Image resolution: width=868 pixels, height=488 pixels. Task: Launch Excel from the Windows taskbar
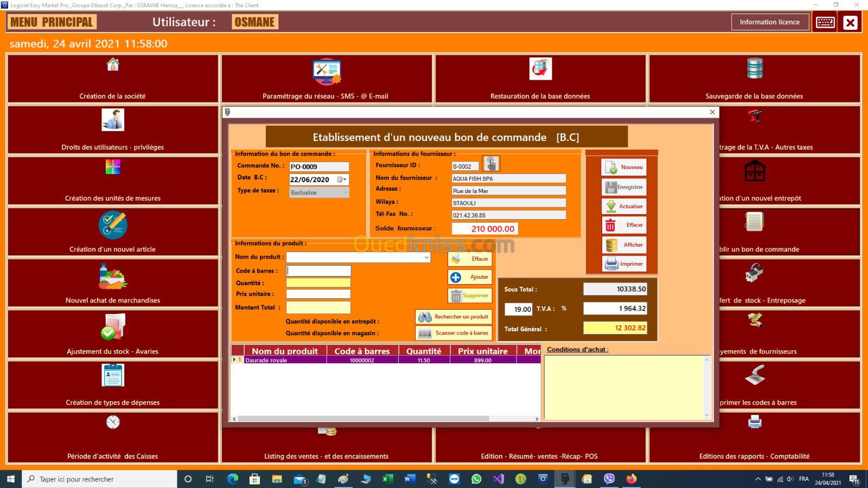coord(387,479)
